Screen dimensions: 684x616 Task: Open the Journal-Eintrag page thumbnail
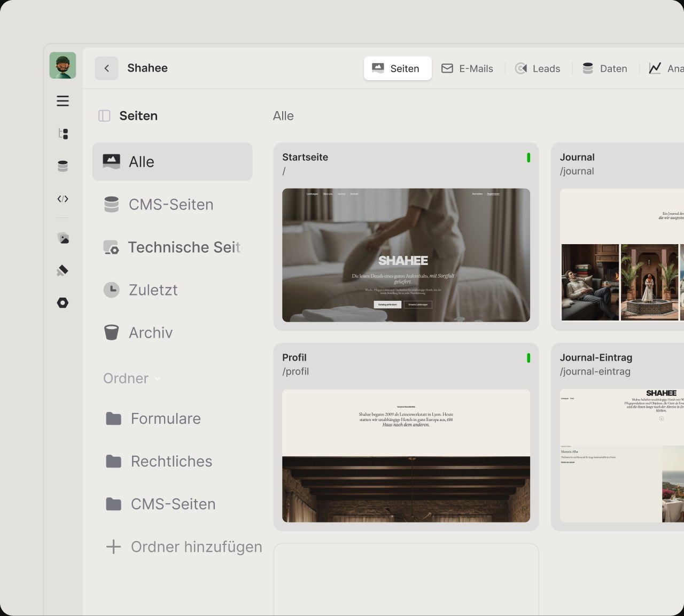(622, 456)
